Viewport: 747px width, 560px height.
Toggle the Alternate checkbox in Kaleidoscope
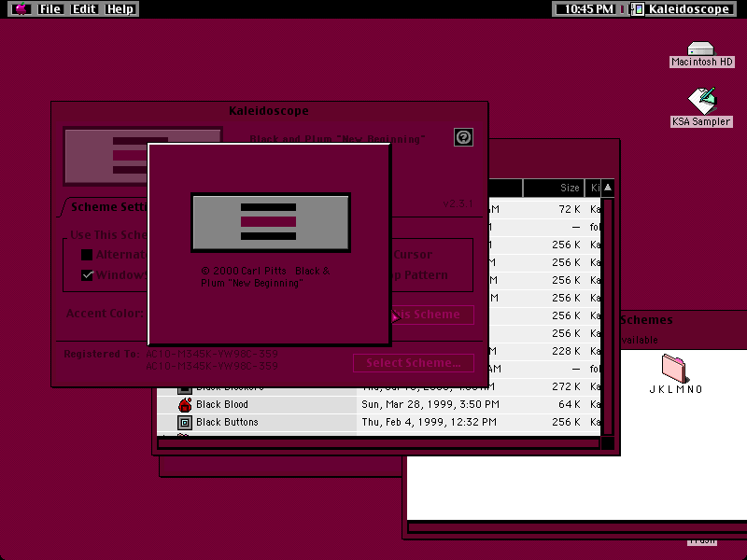tap(87, 255)
